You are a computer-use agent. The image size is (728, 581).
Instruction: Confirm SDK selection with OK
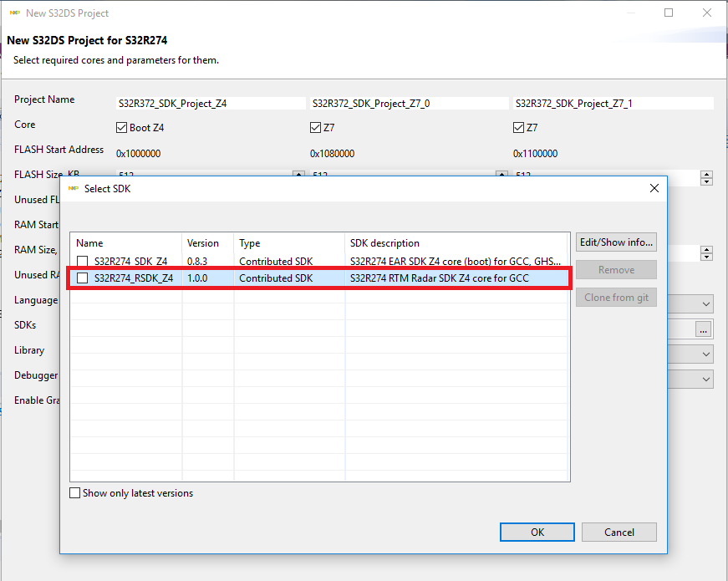point(537,532)
